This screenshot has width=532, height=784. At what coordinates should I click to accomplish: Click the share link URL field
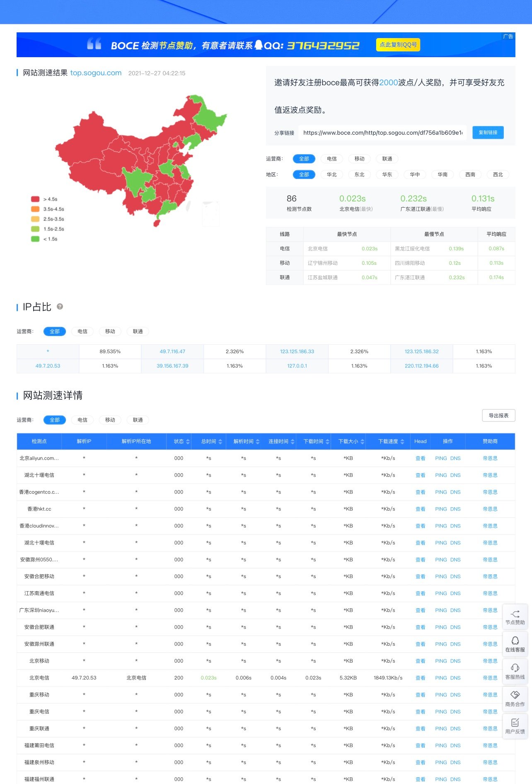pos(382,133)
